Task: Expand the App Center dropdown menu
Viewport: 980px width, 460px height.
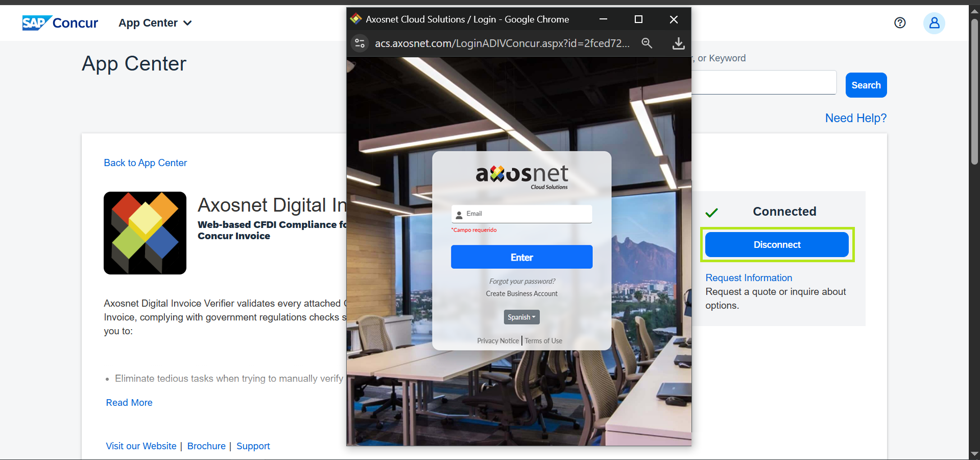Action: click(x=155, y=23)
